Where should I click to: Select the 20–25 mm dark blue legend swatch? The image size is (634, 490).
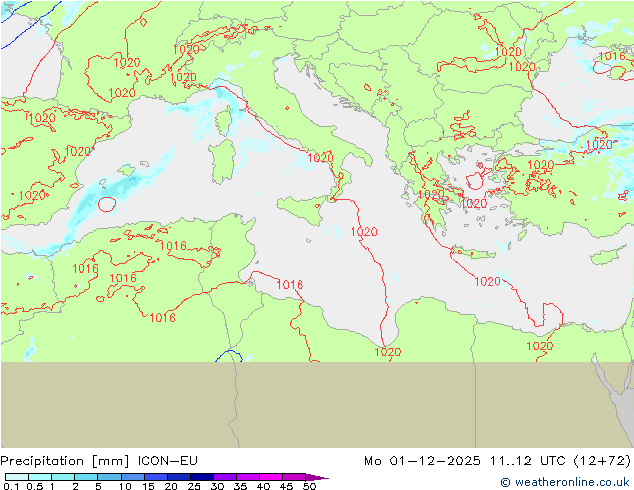[x=179, y=477]
